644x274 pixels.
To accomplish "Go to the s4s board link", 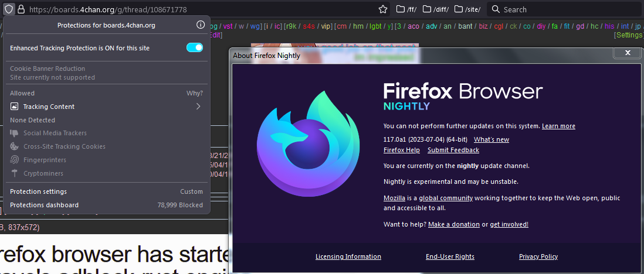I will pos(309,26).
